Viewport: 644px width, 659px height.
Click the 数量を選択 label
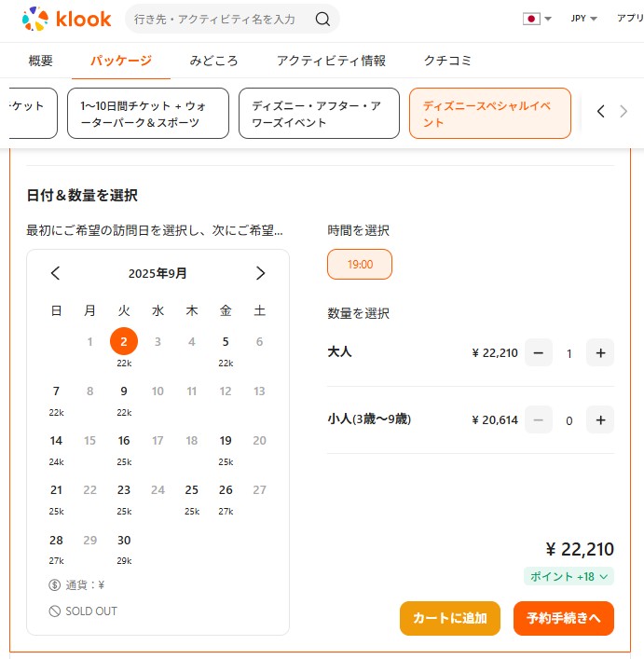358,313
